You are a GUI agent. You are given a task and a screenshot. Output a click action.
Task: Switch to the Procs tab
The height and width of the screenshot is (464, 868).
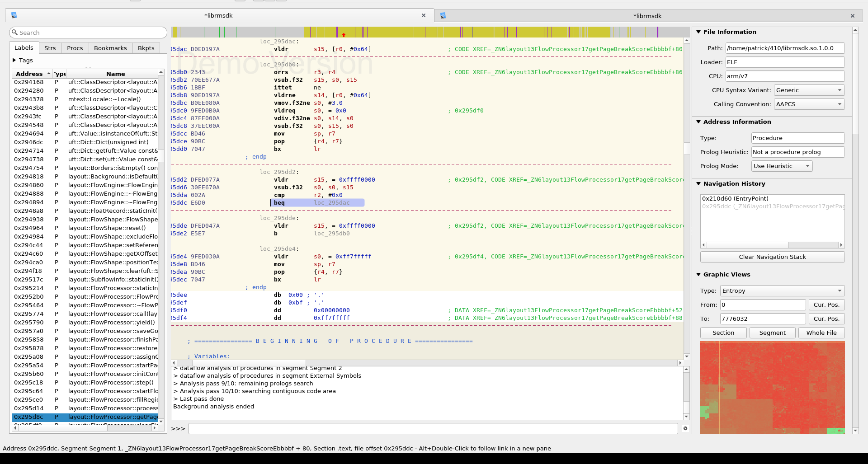click(75, 48)
